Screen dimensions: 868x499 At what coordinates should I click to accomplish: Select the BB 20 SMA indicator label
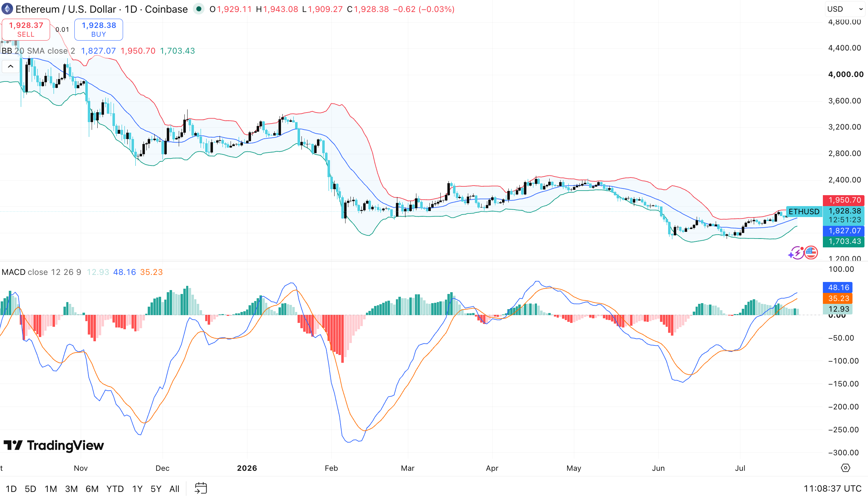38,51
